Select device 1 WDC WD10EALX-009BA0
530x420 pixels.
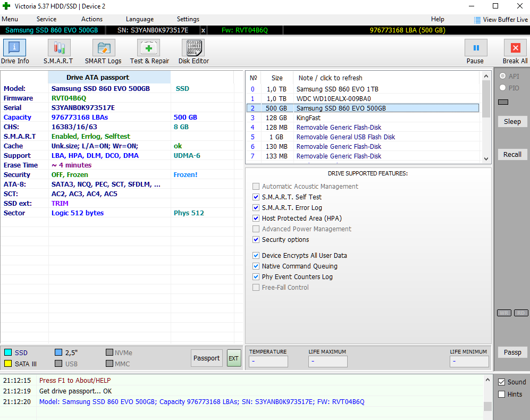(363, 99)
